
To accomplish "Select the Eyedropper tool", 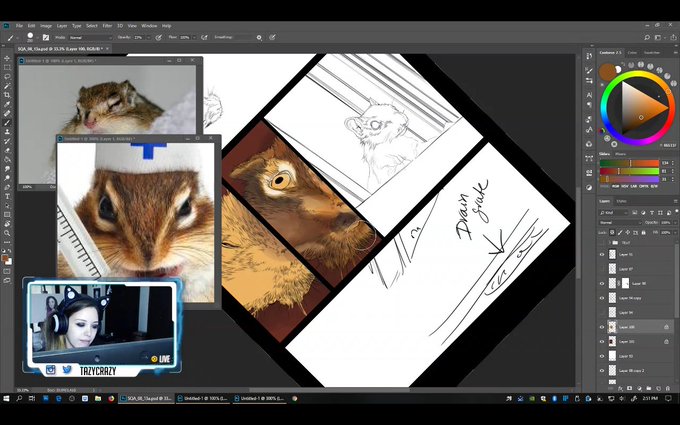I will 7,104.
